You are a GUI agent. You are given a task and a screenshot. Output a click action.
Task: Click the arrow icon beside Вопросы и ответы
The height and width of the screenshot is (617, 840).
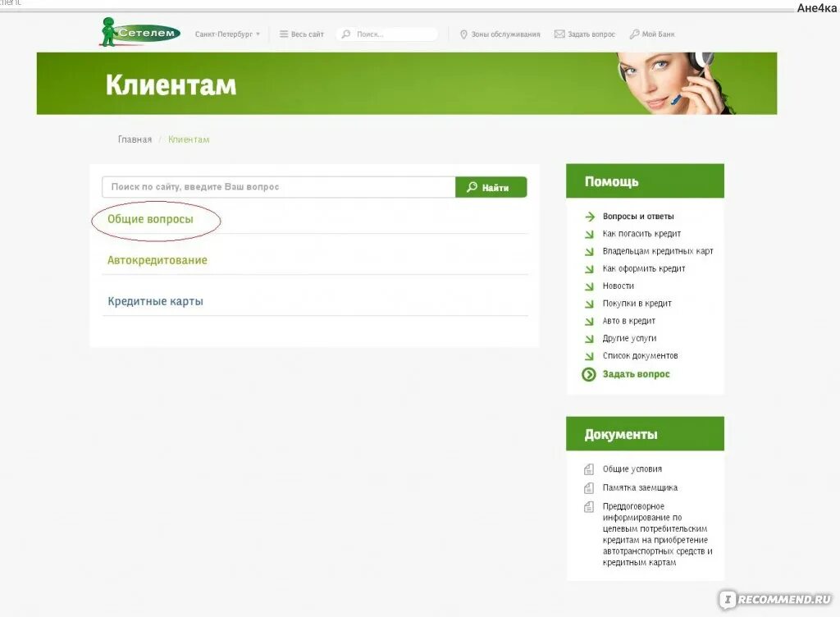click(590, 217)
